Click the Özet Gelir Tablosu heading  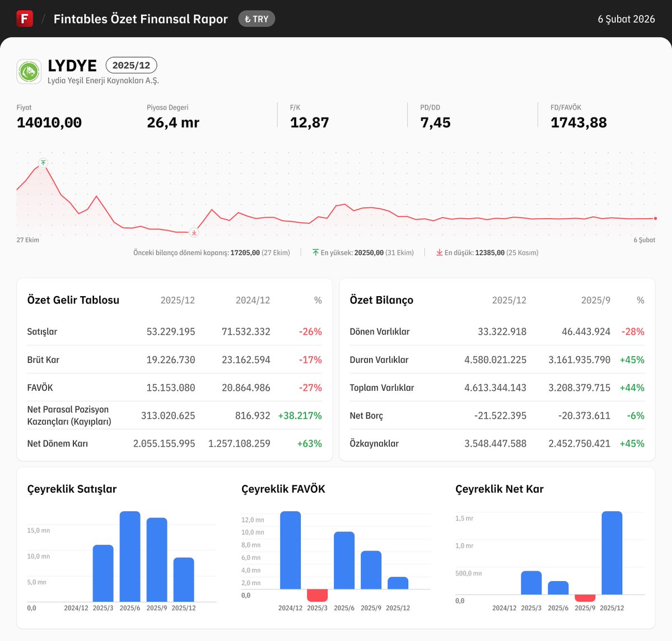click(x=73, y=300)
